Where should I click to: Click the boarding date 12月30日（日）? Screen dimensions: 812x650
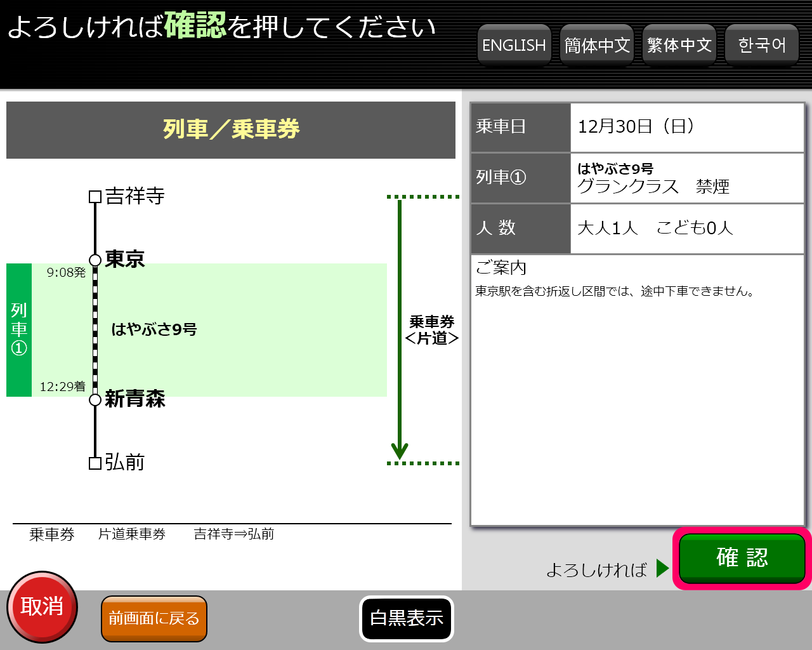[x=637, y=126]
